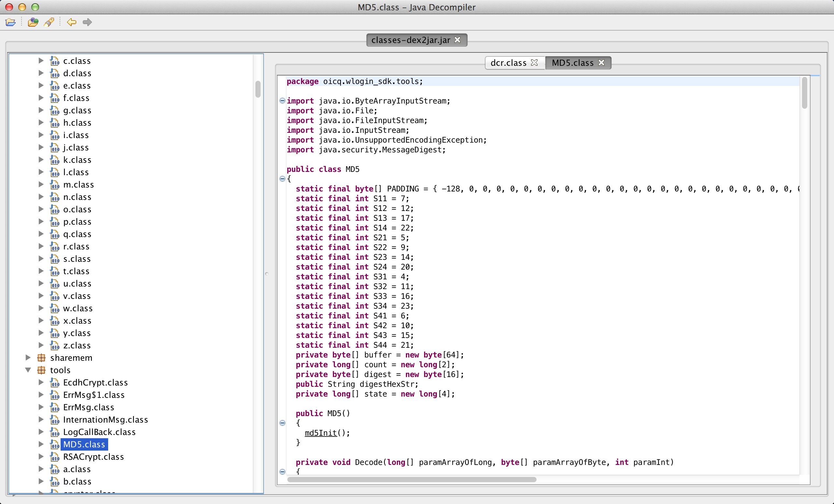Screen dimensions: 834x504
Task: Click the Forward navigation arrow
Action: click(x=87, y=22)
